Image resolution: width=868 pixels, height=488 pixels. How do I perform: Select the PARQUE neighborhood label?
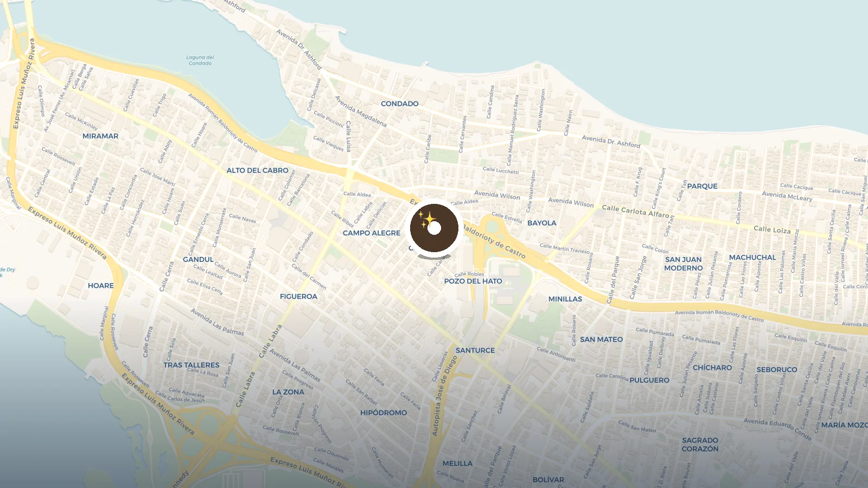pyautogui.click(x=703, y=186)
